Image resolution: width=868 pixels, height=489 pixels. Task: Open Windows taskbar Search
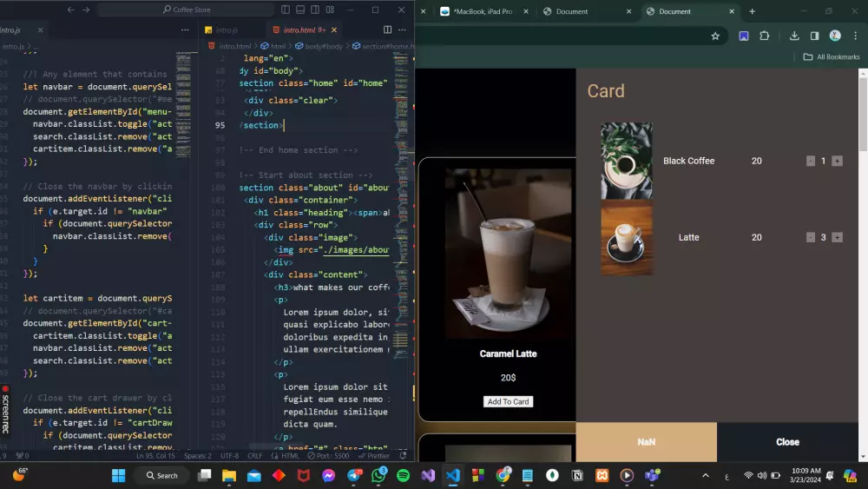point(161,475)
